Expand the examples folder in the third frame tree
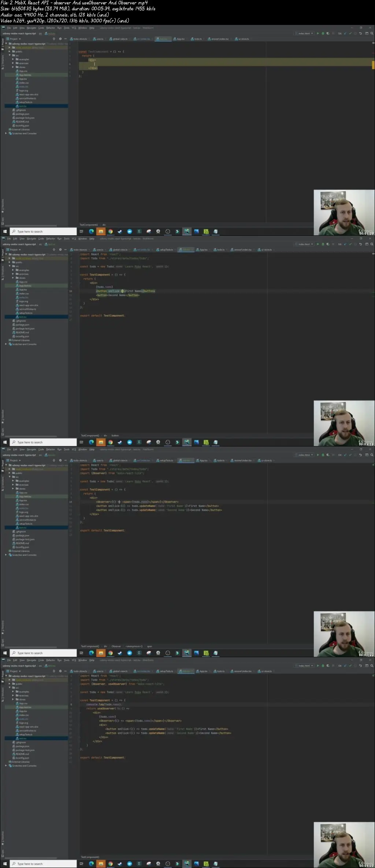The image size is (375, 868). [x=13, y=481]
